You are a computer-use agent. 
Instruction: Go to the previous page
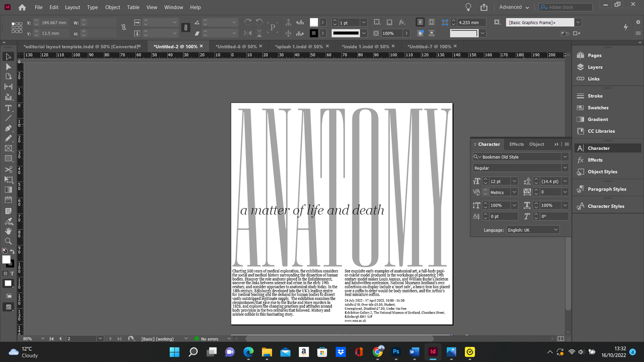coord(60,339)
